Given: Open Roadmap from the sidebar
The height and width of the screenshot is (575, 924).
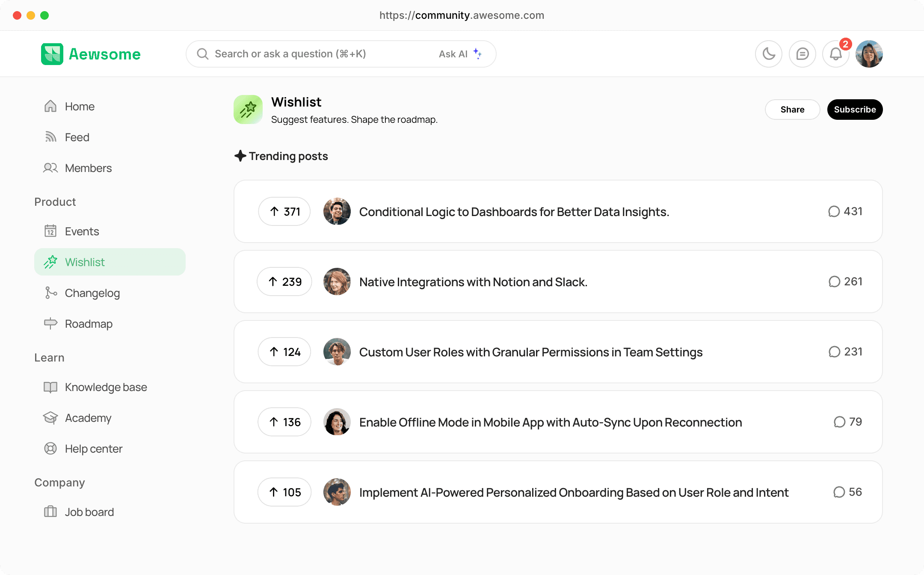Looking at the screenshot, I should (89, 324).
